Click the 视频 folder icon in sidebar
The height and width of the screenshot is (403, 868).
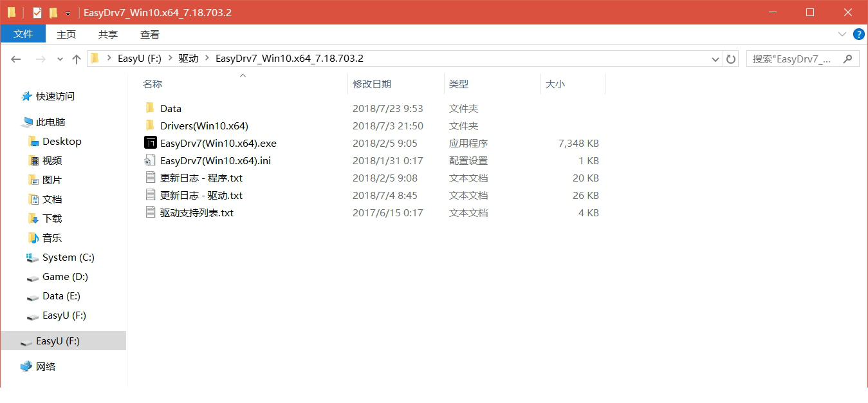(33, 160)
